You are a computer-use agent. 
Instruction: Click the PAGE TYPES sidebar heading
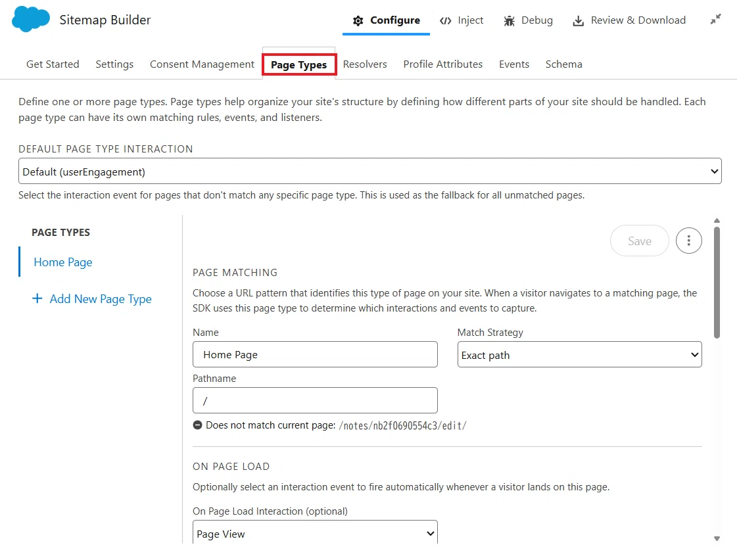tap(60, 233)
